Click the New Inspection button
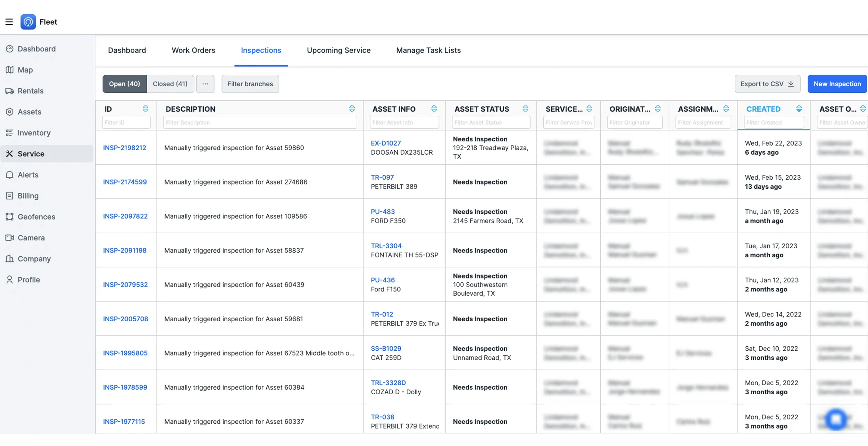 coord(837,84)
